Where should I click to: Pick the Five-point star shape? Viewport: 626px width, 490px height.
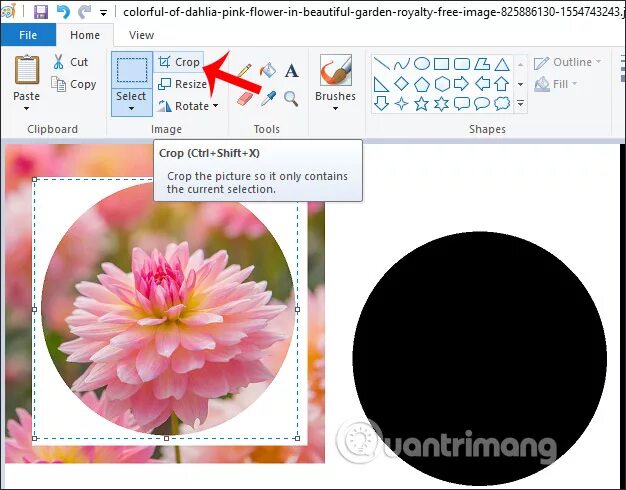422,104
